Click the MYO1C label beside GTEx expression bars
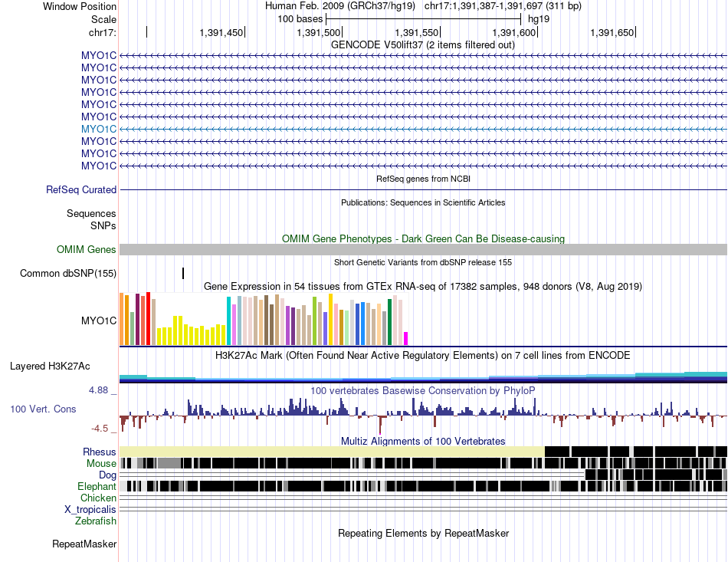This screenshot has width=728, height=562. pyautogui.click(x=98, y=321)
